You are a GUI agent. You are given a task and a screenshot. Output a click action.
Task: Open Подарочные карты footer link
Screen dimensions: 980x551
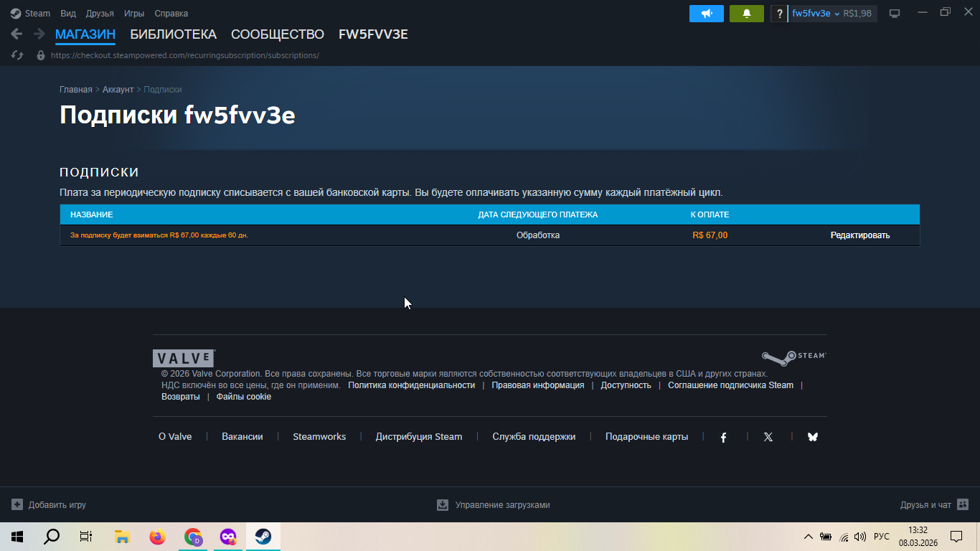pos(646,437)
